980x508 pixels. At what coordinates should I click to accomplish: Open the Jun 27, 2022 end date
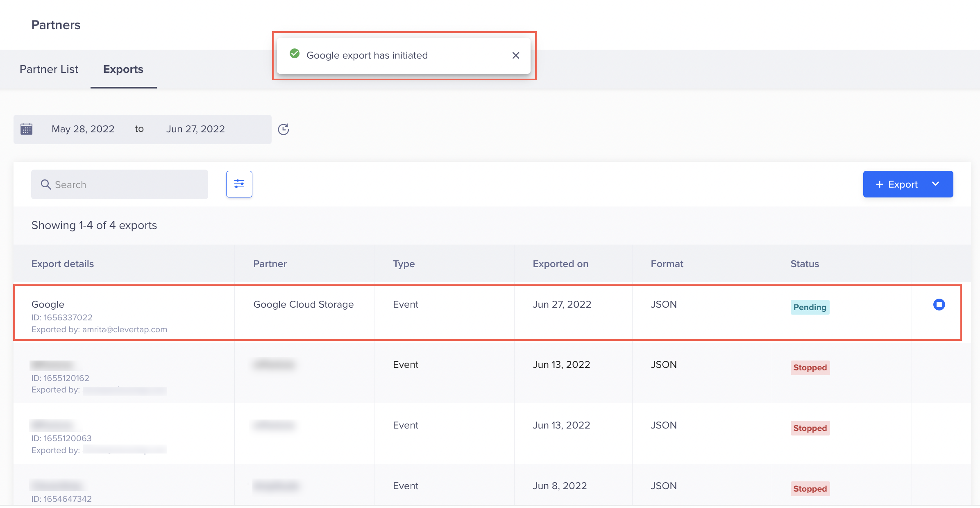(x=195, y=129)
